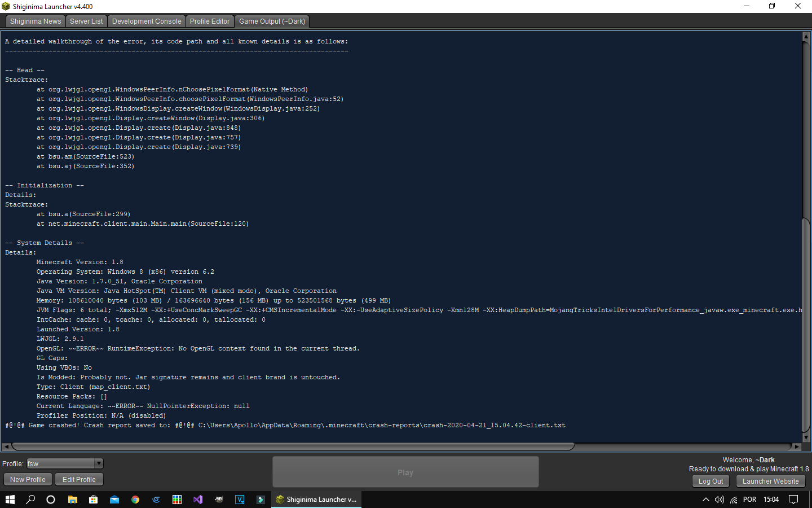812x508 pixels.
Task: Open Microsoft Store from the taskbar
Action: pyautogui.click(x=93, y=500)
